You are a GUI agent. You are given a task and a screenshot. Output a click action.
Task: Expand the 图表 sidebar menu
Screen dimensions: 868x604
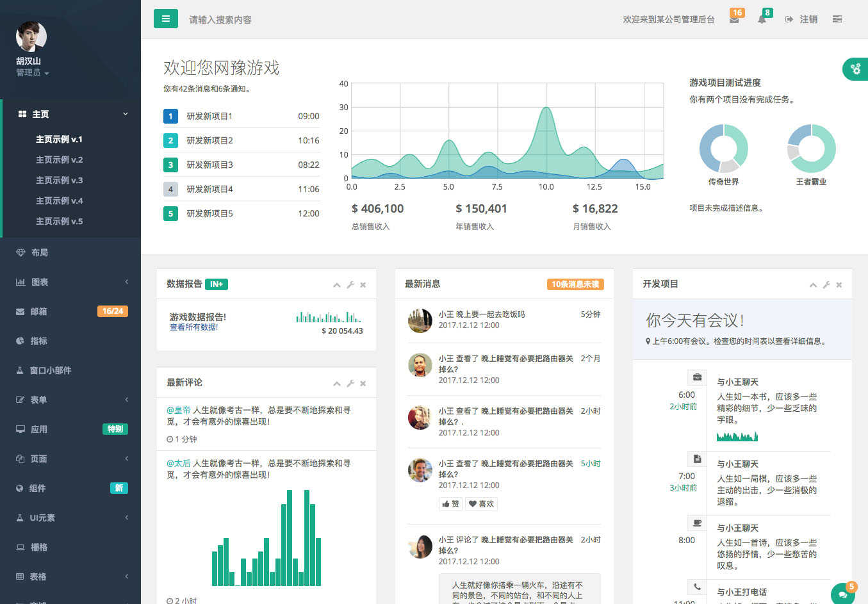(70, 282)
